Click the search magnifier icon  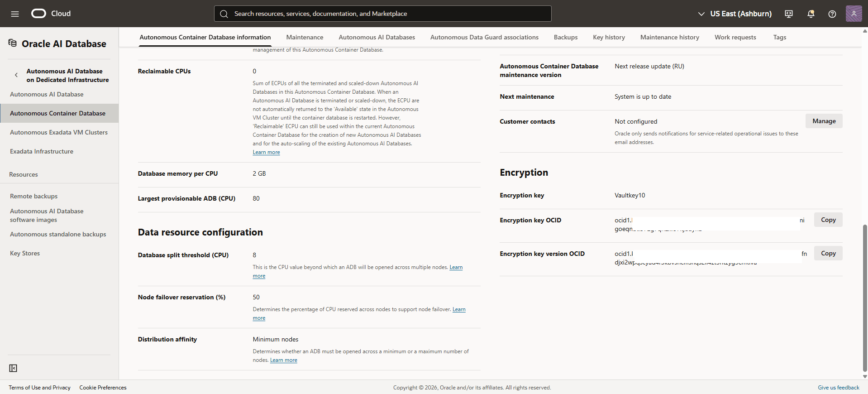(x=224, y=14)
